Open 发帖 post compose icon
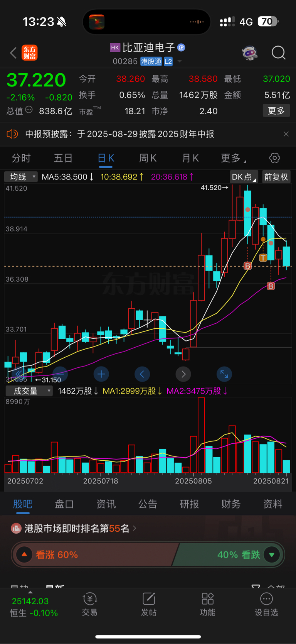296x644 pixels. coord(149,599)
